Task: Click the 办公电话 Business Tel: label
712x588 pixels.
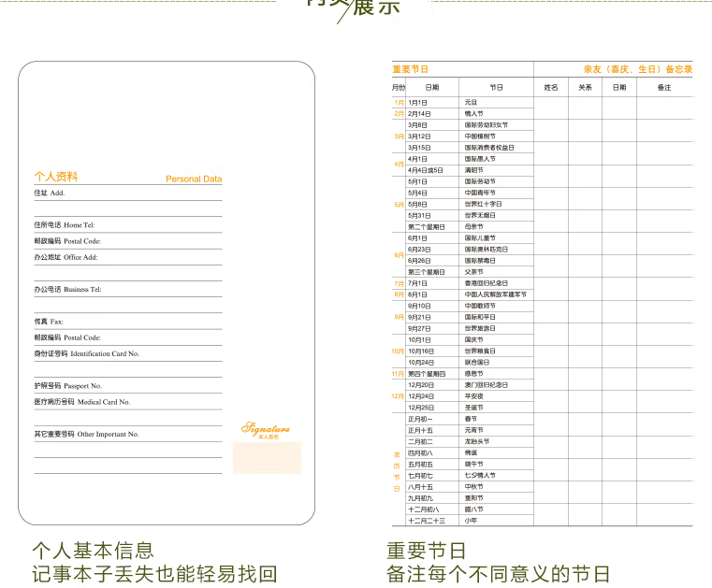Action: (67, 290)
